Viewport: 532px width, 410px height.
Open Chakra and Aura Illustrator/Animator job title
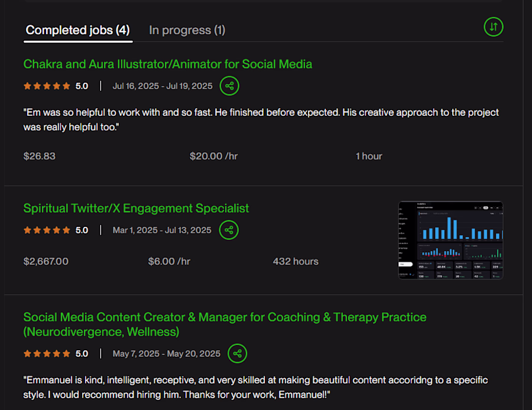(168, 64)
